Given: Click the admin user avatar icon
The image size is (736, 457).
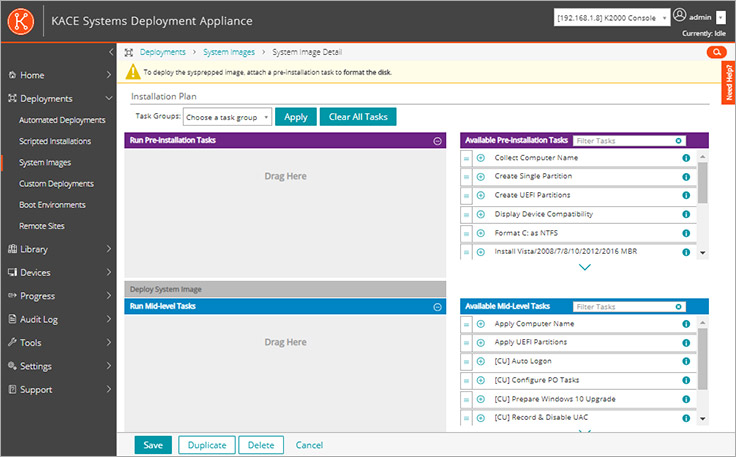Looking at the screenshot, I should (679, 15).
